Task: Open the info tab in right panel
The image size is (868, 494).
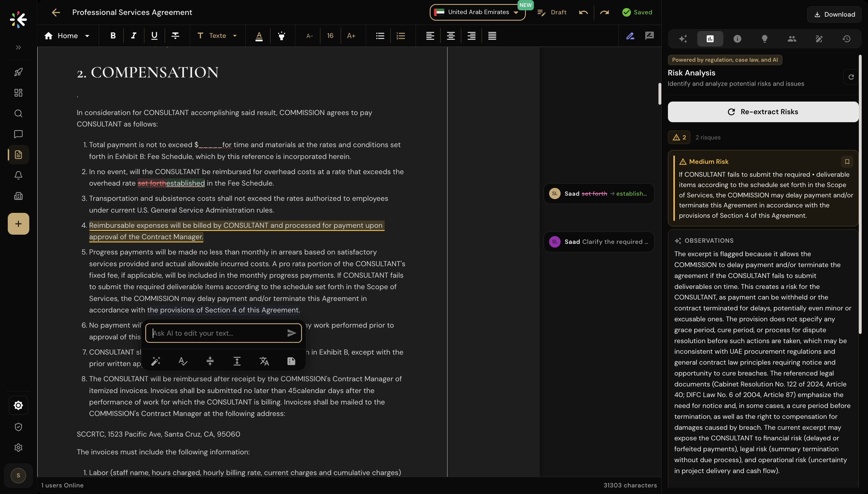Action: (x=737, y=39)
